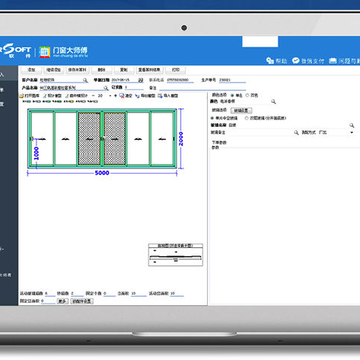Click the 打印 print button
The width and height of the screenshot is (360, 360).
(x=176, y=70)
